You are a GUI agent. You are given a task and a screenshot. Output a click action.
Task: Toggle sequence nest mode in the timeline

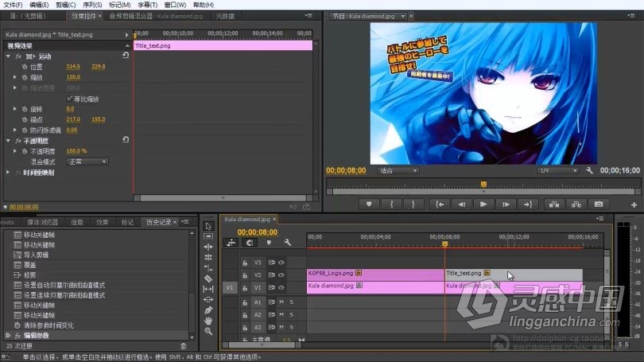[x=231, y=243]
